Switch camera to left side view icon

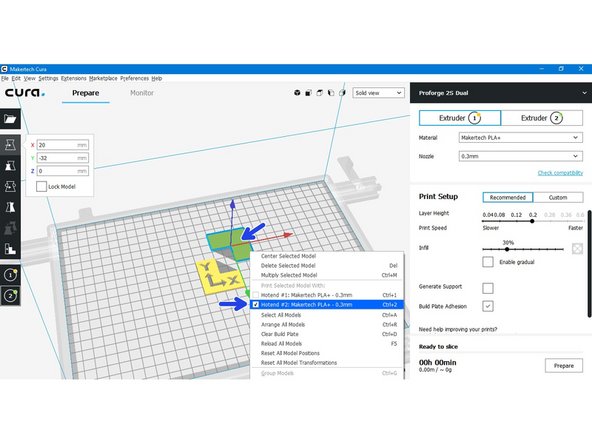pos(331,93)
